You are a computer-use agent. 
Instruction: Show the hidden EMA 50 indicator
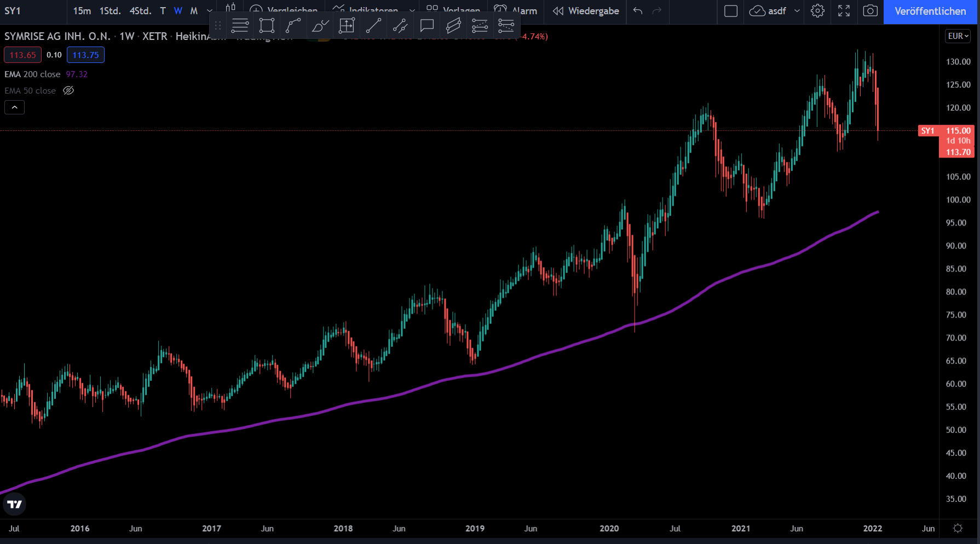[x=68, y=91]
